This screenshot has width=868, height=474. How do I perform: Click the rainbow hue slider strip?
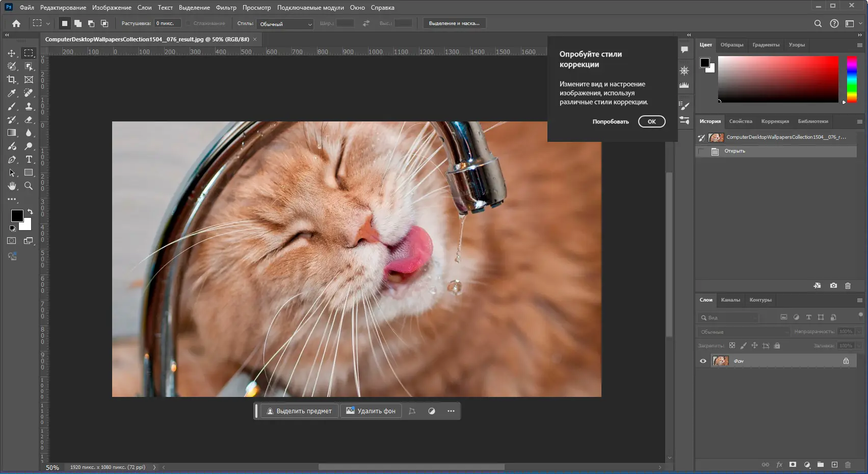851,79
